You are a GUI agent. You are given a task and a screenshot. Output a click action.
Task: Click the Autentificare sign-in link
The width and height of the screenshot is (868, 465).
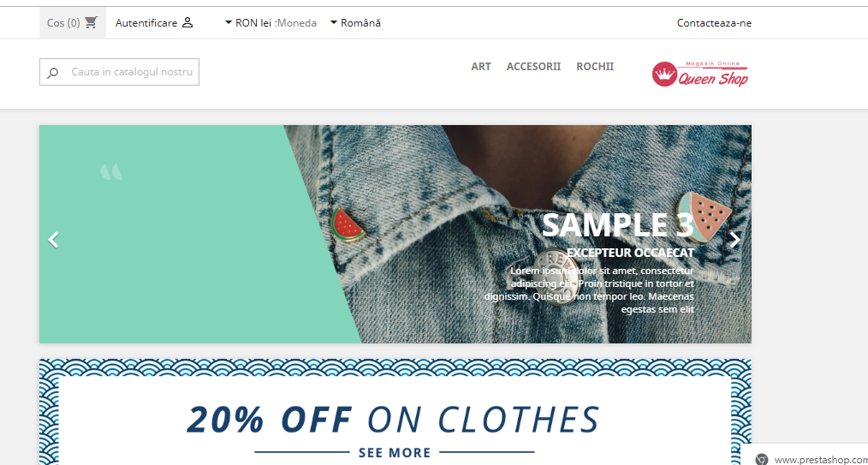[146, 23]
